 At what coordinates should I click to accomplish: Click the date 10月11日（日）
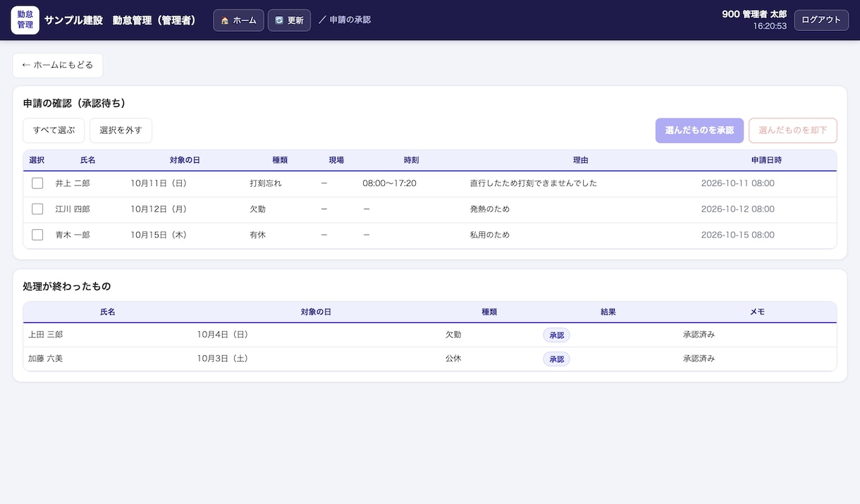coord(159,183)
